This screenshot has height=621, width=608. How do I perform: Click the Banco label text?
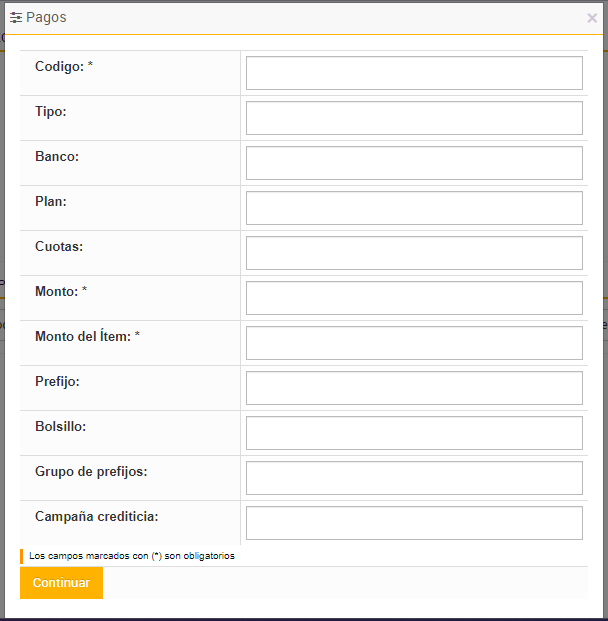point(57,156)
